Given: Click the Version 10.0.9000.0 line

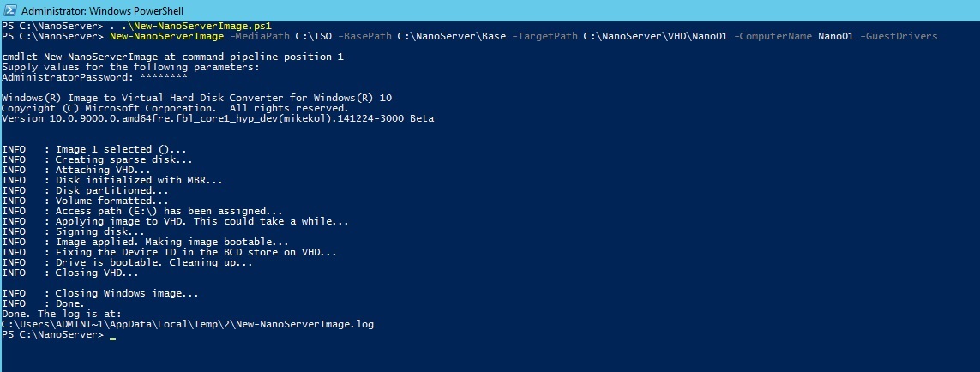Looking at the screenshot, I should [x=218, y=119].
